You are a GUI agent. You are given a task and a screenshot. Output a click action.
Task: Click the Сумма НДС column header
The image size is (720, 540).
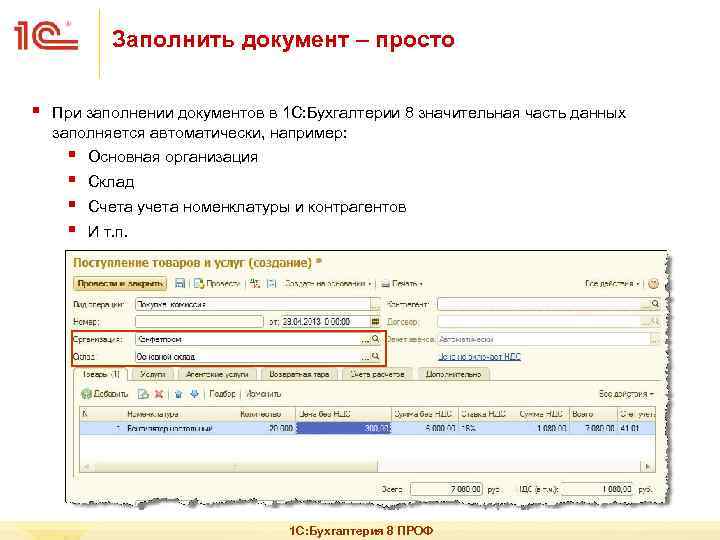[x=541, y=414]
